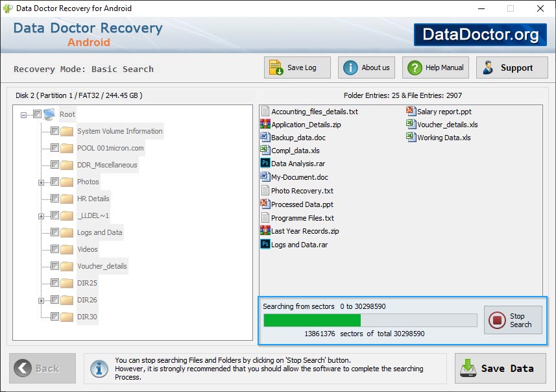Click the Root computer icon in tree
The image size is (556, 392).
[49, 114]
